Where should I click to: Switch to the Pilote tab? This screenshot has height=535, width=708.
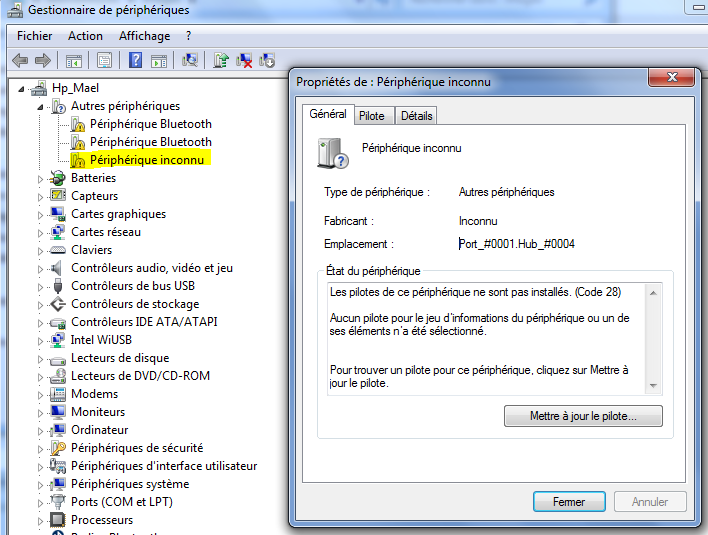pos(371,116)
